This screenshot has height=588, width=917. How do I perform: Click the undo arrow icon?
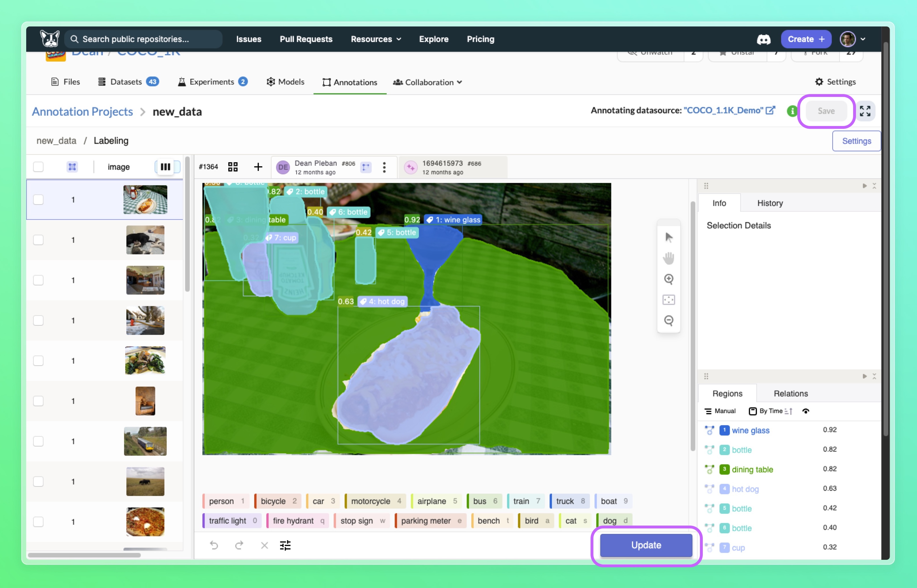[x=214, y=545]
